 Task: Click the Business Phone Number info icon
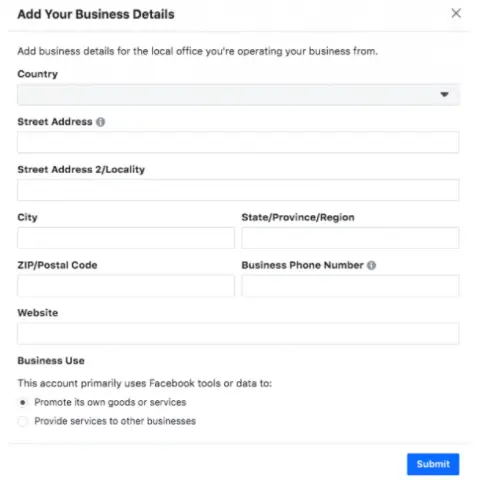371,265
